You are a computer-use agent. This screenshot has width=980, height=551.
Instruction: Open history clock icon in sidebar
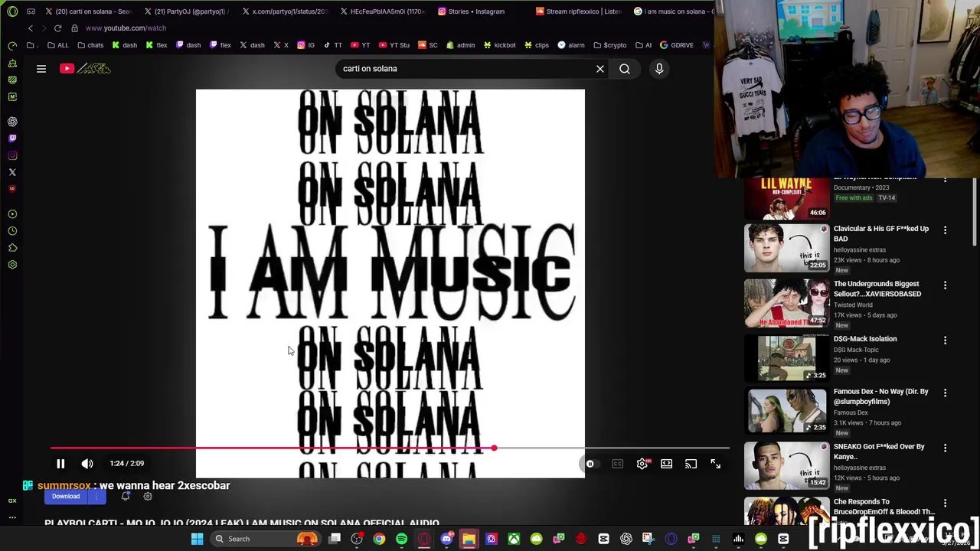[12, 231]
